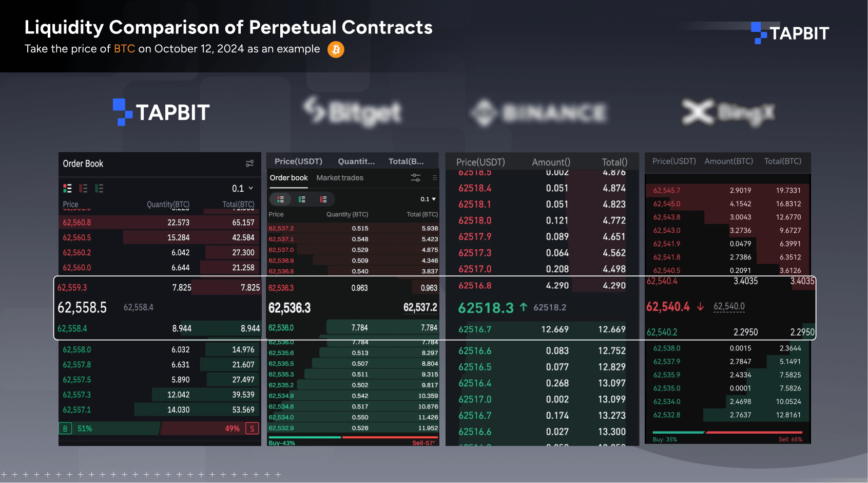The width and height of the screenshot is (868, 483).
Task: Open Bitget order book filter settings icon
Action: click(x=415, y=177)
